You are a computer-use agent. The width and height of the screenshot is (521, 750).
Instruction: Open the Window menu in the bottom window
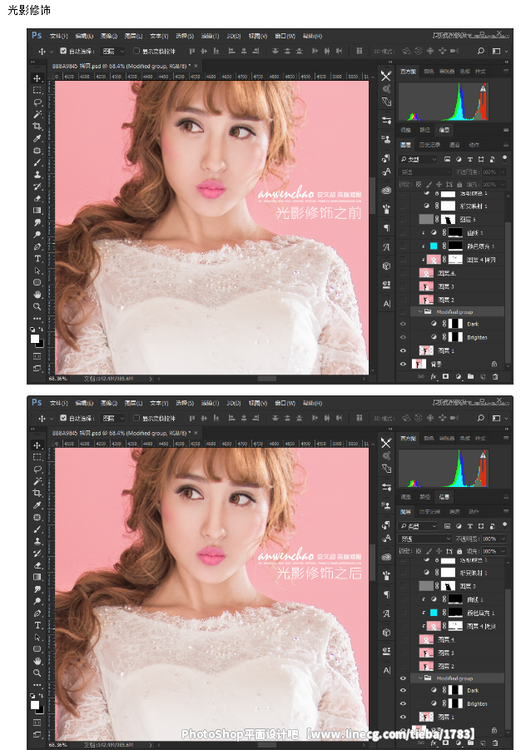click(x=285, y=403)
